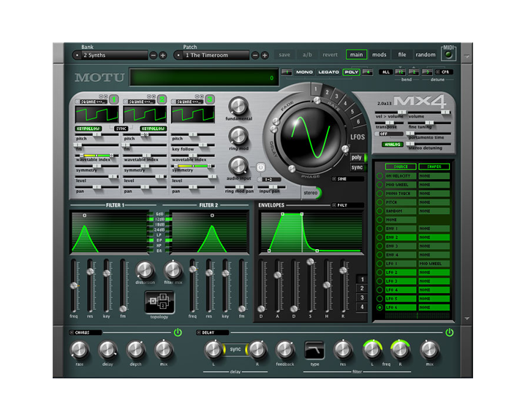525x420 pixels.
Task: Open the Bank dropdown showing 2 Synths
Action: [110, 56]
